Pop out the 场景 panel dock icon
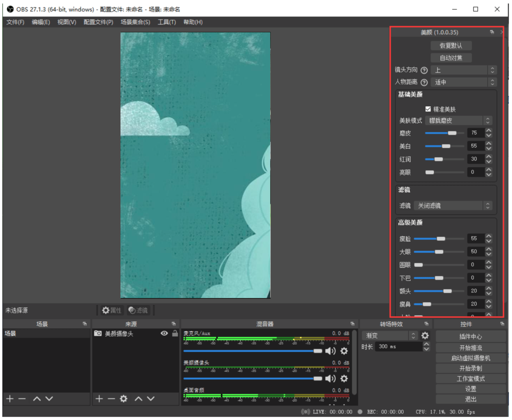 [x=84, y=324]
